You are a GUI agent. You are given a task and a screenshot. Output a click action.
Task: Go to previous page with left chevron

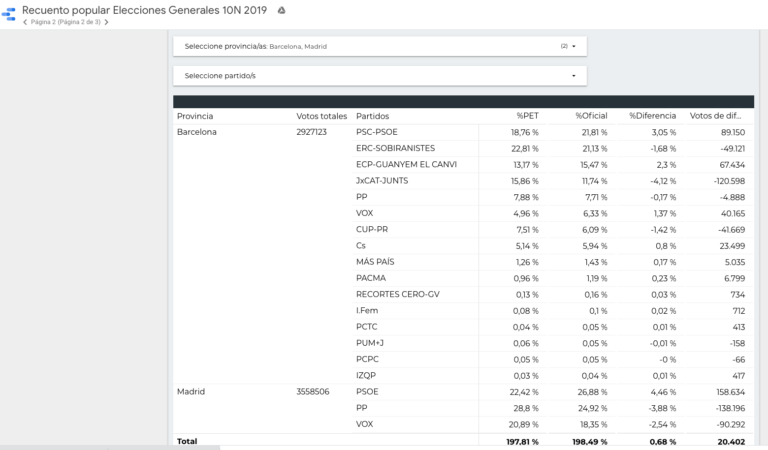point(26,22)
